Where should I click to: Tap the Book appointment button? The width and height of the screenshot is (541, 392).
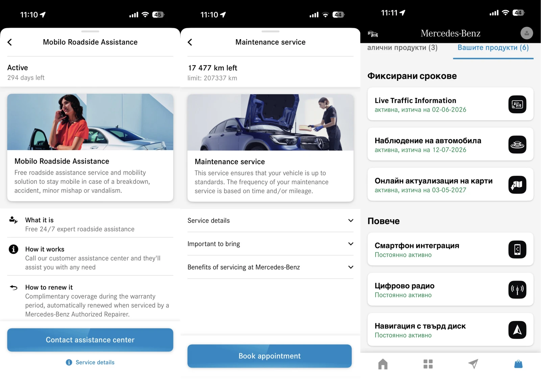tap(269, 356)
